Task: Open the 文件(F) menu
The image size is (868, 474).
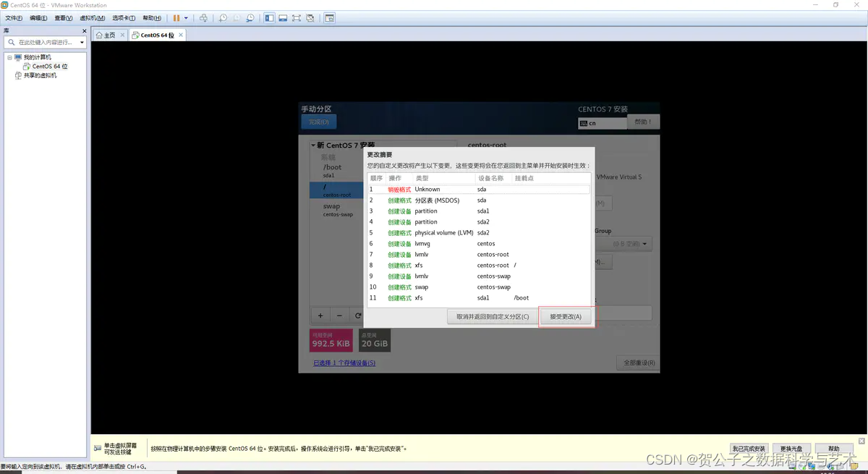Action: tap(14, 18)
